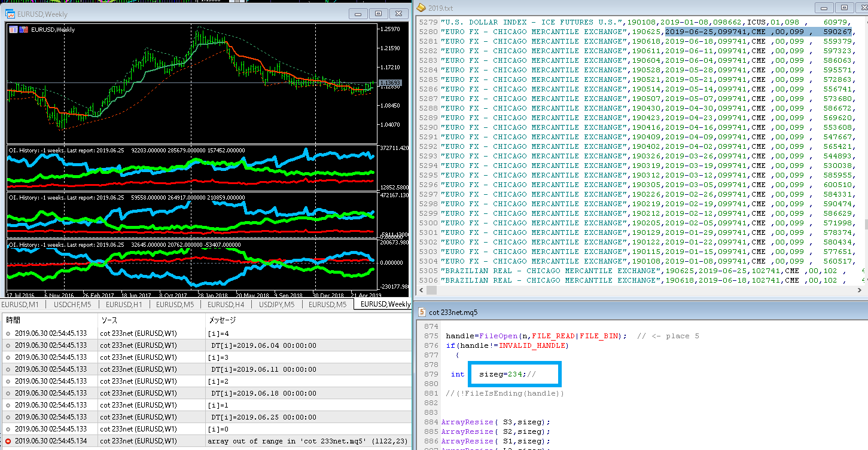Click the red error icon in log
868x450 pixels.
click(x=8, y=441)
